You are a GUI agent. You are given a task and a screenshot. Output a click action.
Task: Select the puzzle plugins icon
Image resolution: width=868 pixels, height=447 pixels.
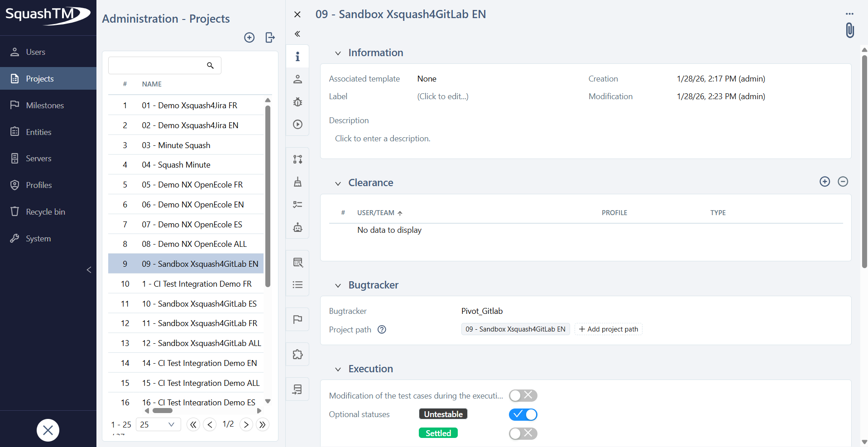[297, 354]
